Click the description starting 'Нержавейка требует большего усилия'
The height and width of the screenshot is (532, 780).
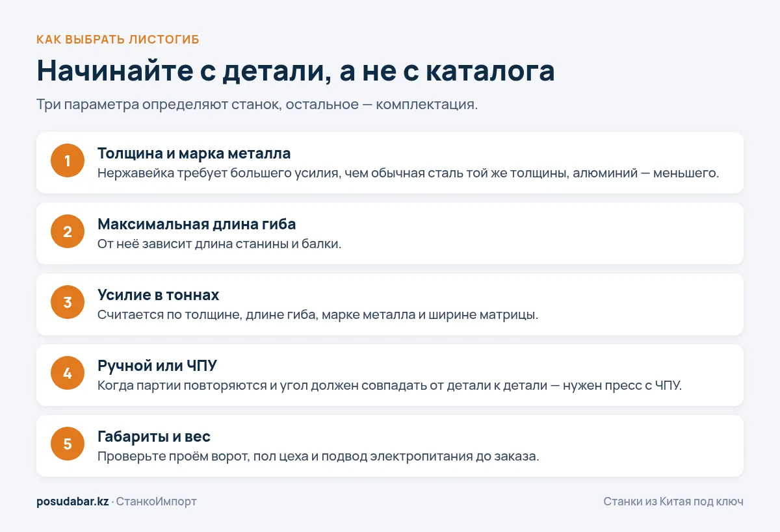[x=408, y=173]
